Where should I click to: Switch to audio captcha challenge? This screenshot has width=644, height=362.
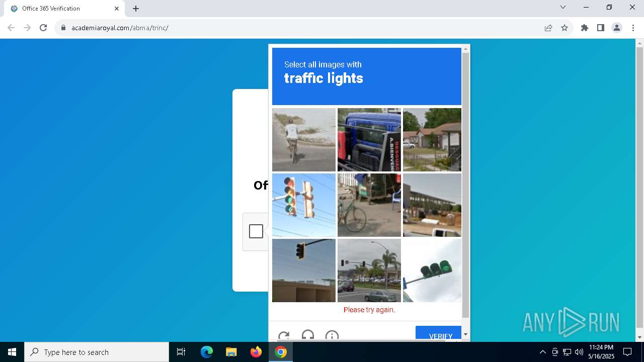point(308,336)
